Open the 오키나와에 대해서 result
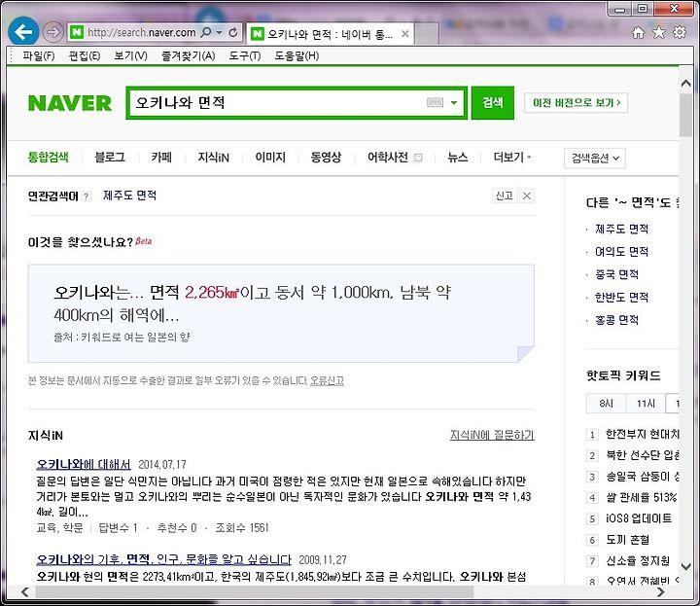This screenshot has height=606, width=700. (x=83, y=464)
